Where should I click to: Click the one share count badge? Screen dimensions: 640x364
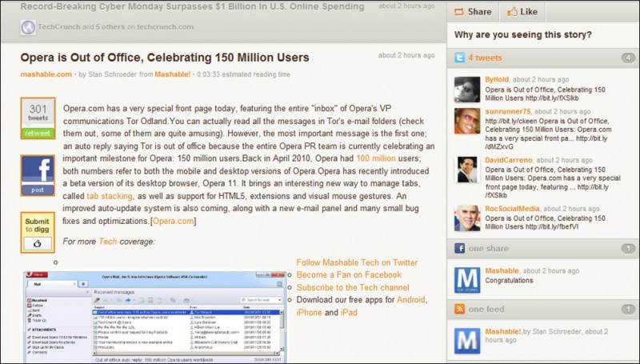(629, 248)
